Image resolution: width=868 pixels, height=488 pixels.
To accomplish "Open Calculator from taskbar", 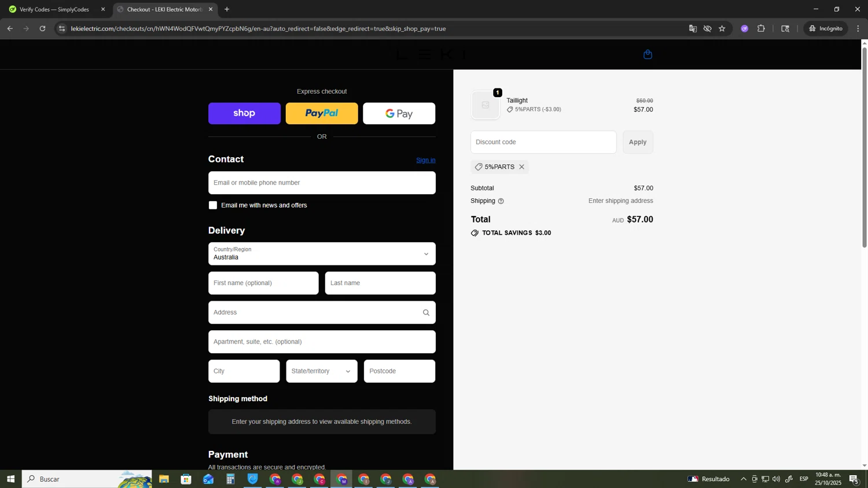I will pos(230,479).
